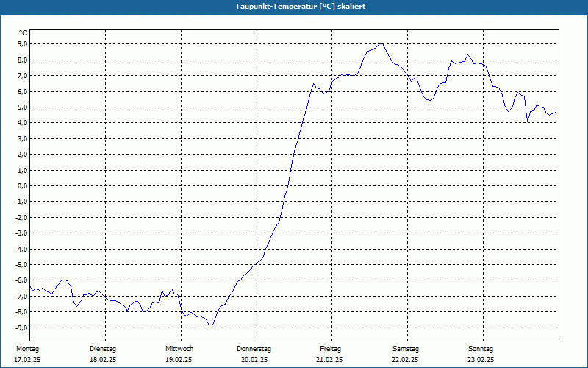The width and height of the screenshot is (588, 368).
Task: Select the 6,0 y-axis value
Action: pos(22,91)
